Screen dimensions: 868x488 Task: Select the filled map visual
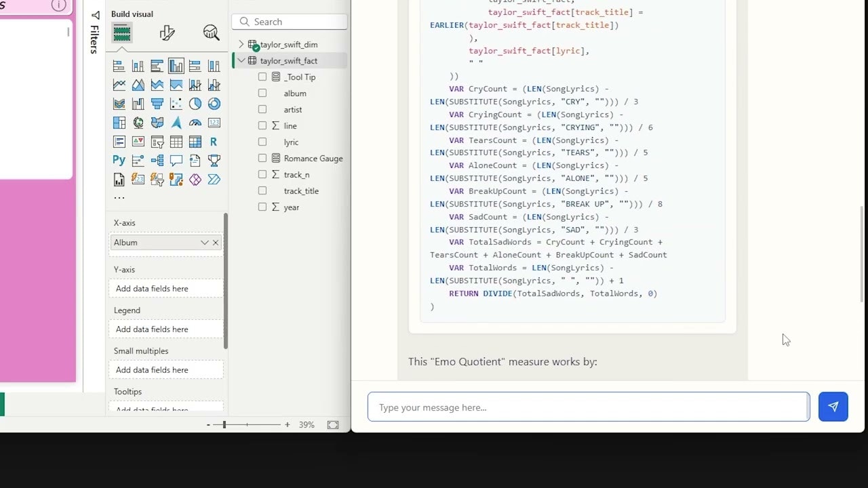(x=157, y=123)
